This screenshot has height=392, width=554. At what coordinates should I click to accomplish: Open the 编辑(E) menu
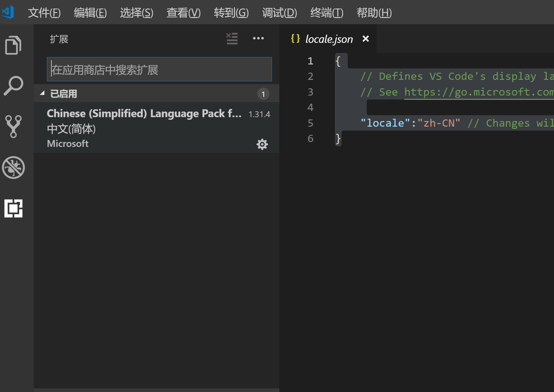click(x=90, y=13)
